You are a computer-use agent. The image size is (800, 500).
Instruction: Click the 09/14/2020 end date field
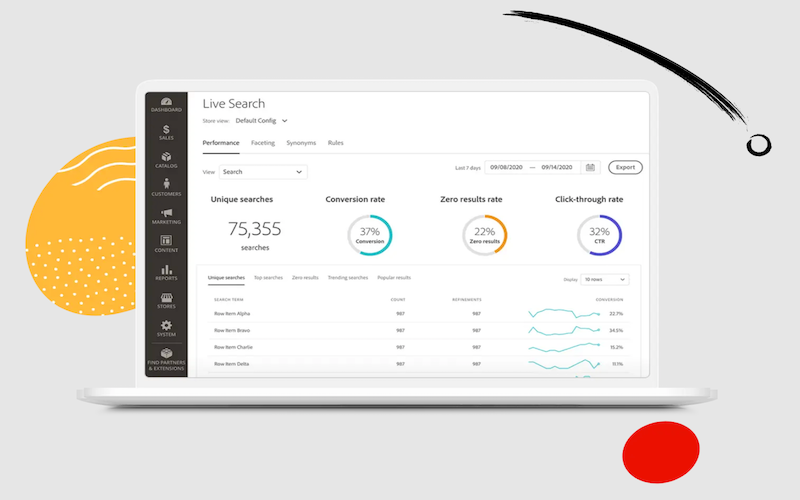tap(557, 167)
